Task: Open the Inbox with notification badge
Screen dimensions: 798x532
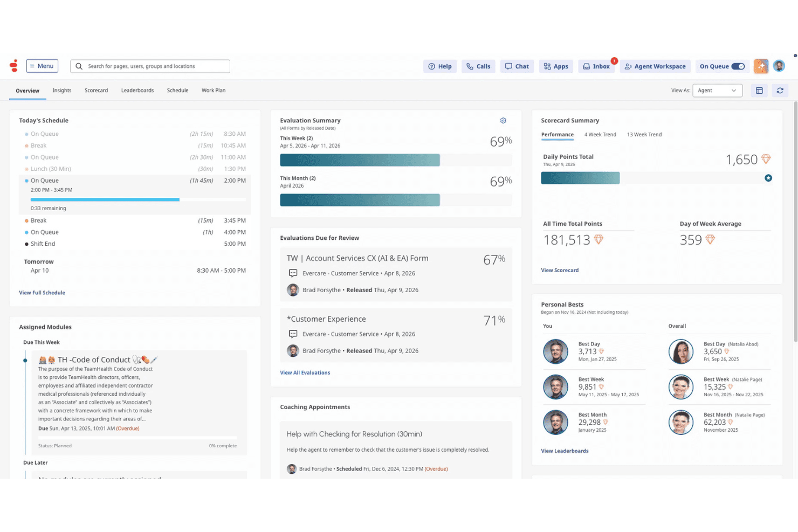Action: [596, 66]
